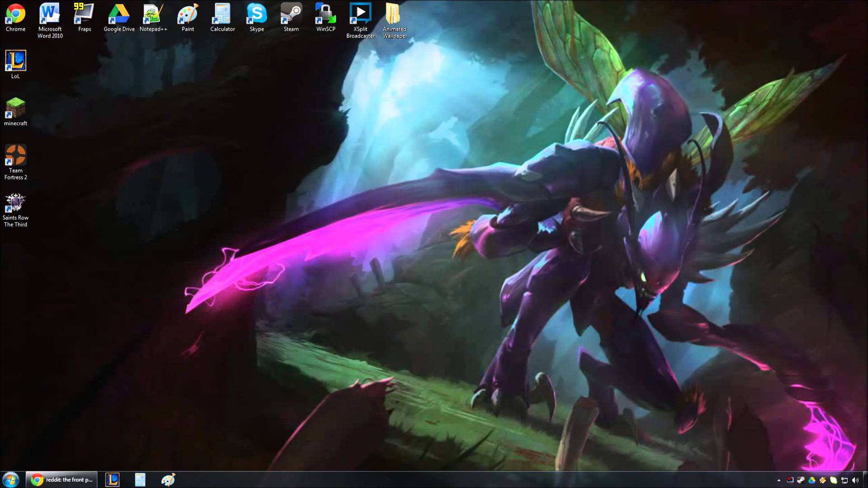Screen dimensions: 868x488
Task: Open the network status tray icon
Action: tap(844, 480)
